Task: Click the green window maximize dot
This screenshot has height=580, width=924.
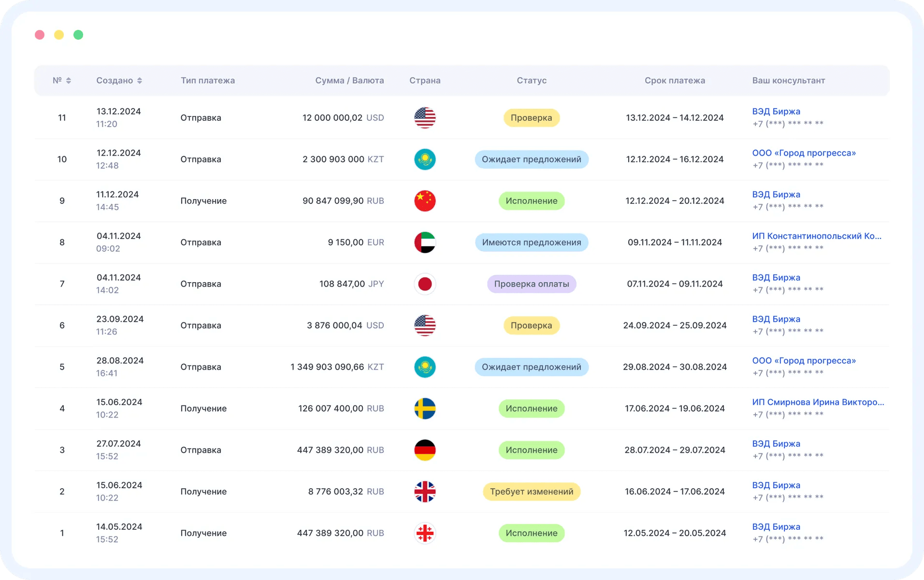Action: point(78,35)
